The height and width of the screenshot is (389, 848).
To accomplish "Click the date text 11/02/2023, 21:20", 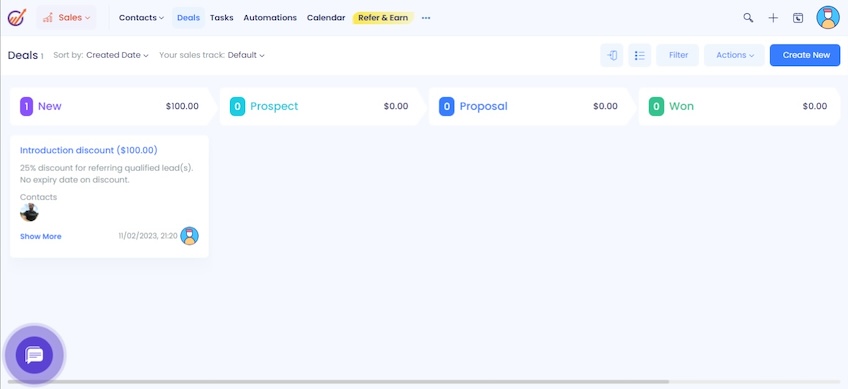I will click(148, 236).
